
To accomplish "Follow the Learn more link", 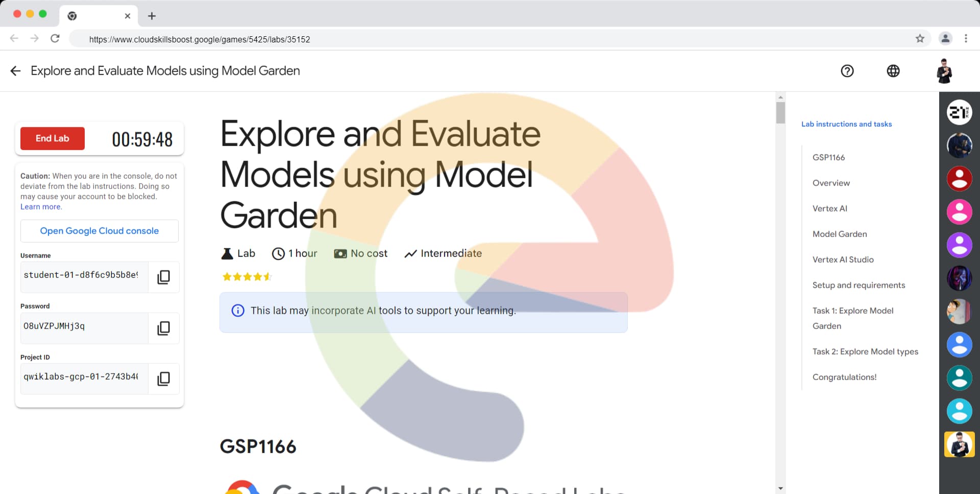I will click(x=41, y=207).
